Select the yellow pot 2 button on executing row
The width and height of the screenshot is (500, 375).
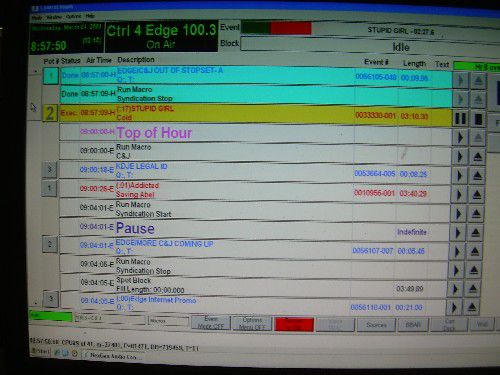50,113
